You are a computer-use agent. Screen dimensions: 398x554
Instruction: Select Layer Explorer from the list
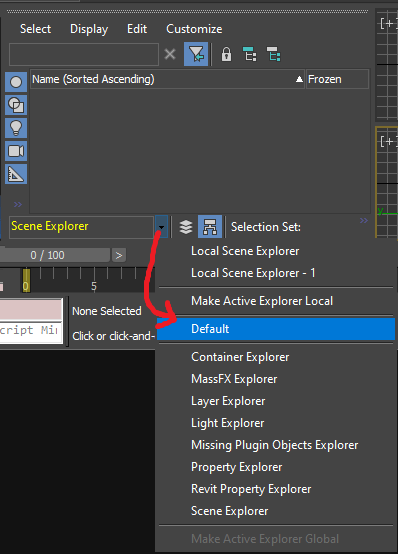coord(228,401)
